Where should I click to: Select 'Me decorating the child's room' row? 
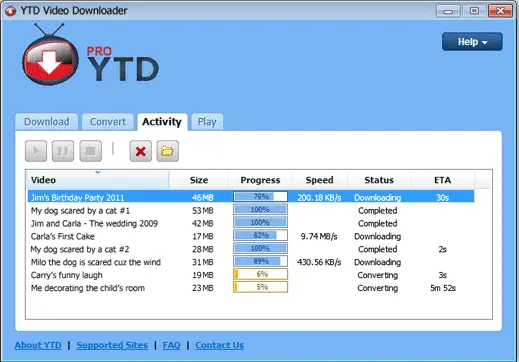pyautogui.click(x=251, y=288)
